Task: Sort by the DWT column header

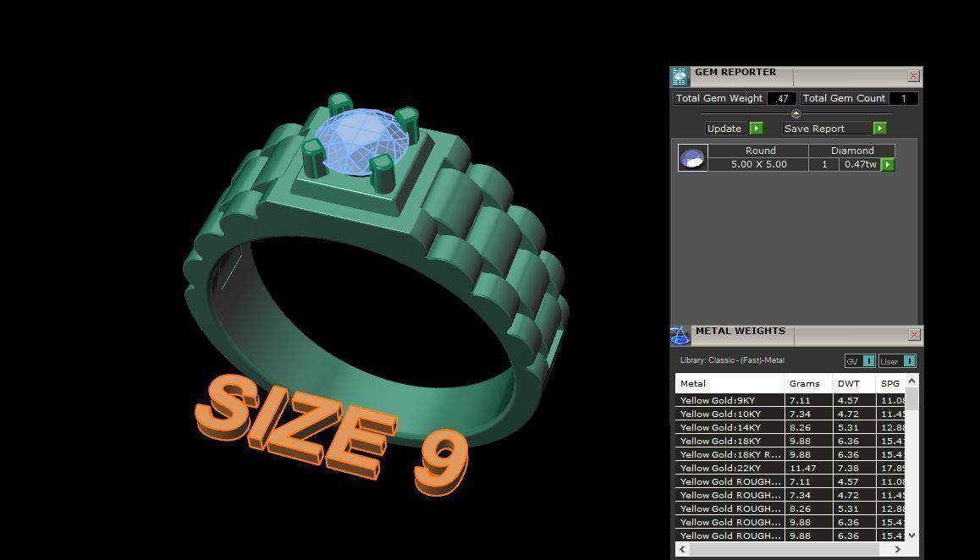Action: coord(854,383)
